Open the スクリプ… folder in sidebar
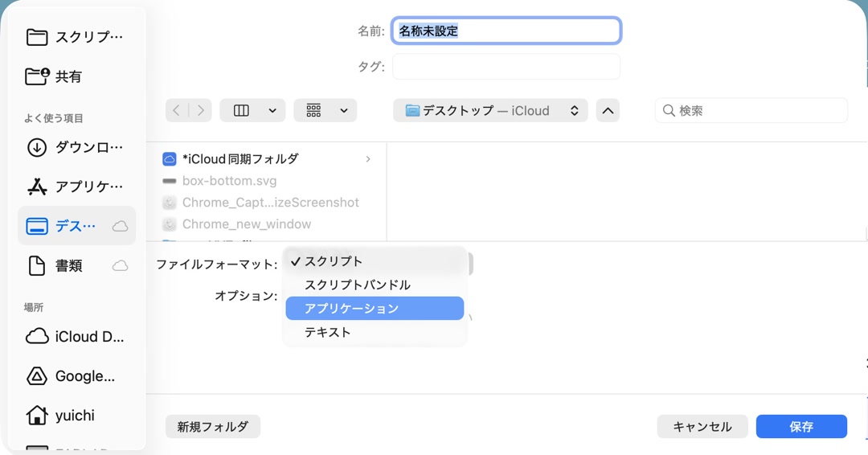The image size is (868, 455). 77,37
